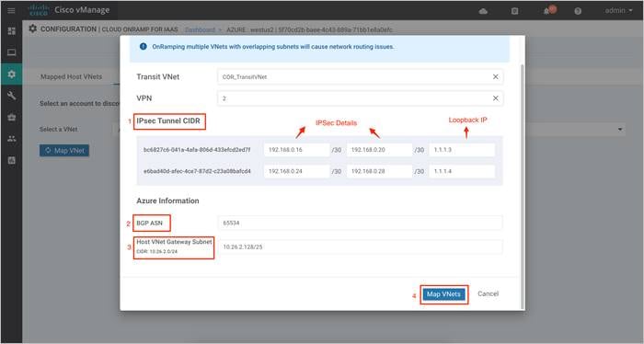Select the e6bad40d tunnel ID text

pyautogui.click(x=197, y=171)
